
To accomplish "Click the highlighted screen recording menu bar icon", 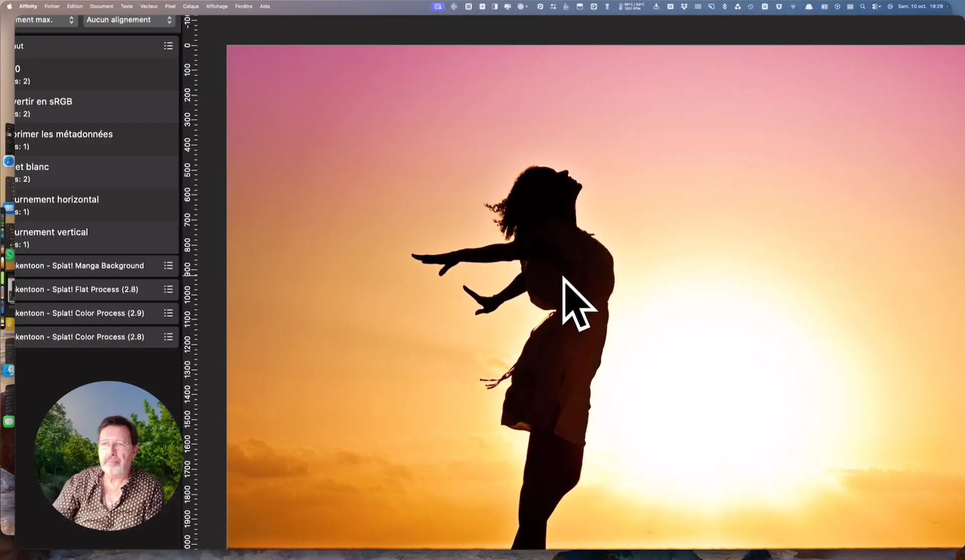I will 438,7.
